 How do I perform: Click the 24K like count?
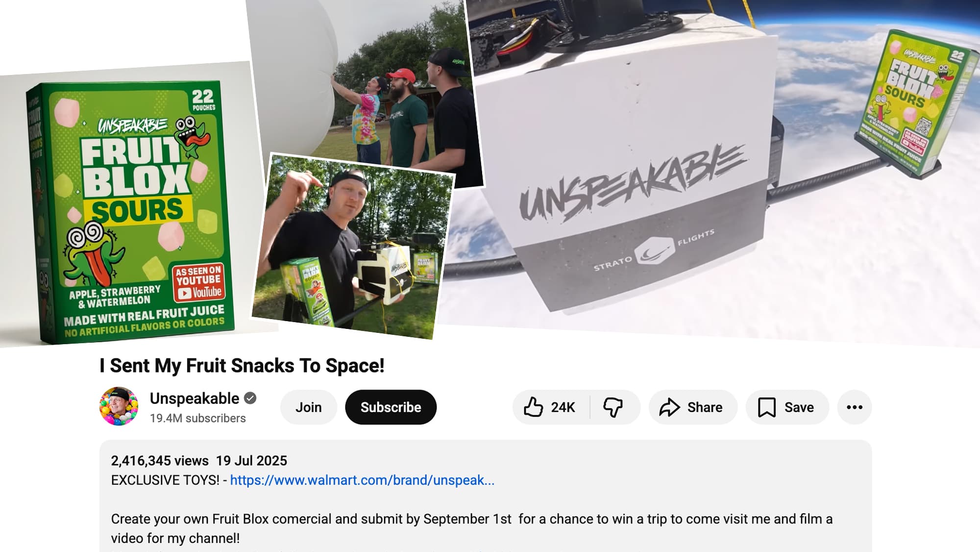563,407
